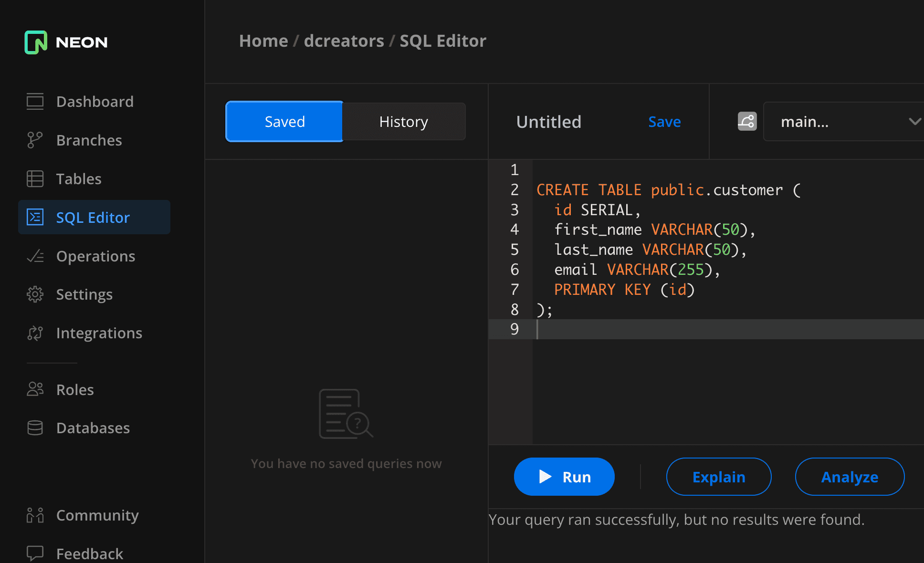Go to Home via the breadcrumb
Screen dimensions: 924x563
coord(263,41)
